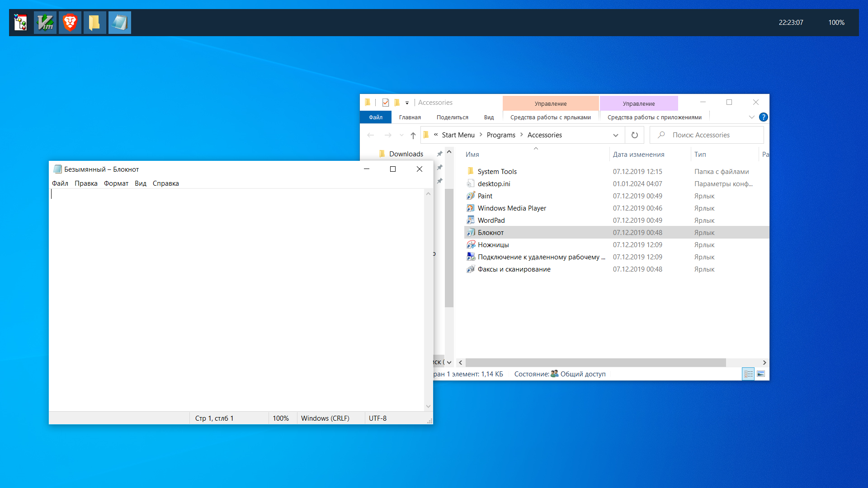Expand the ribbon with the chevron
Viewport: 868px width, 488px height.
(751, 117)
